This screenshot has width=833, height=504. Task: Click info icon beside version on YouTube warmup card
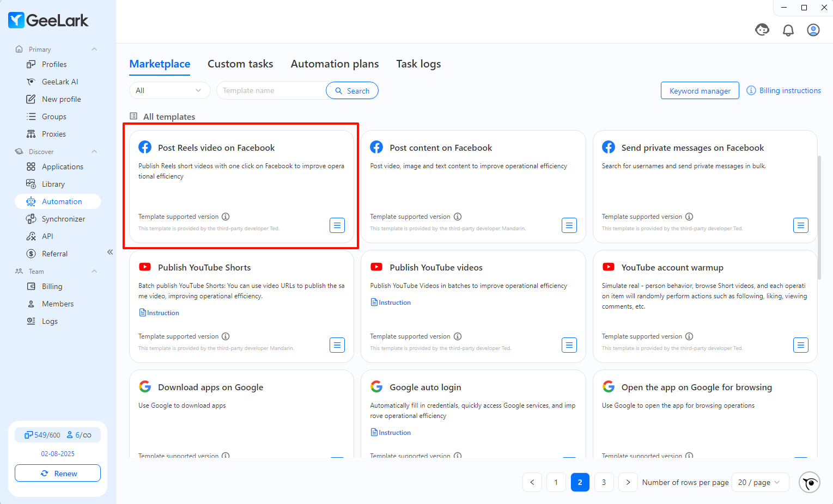[x=689, y=336]
